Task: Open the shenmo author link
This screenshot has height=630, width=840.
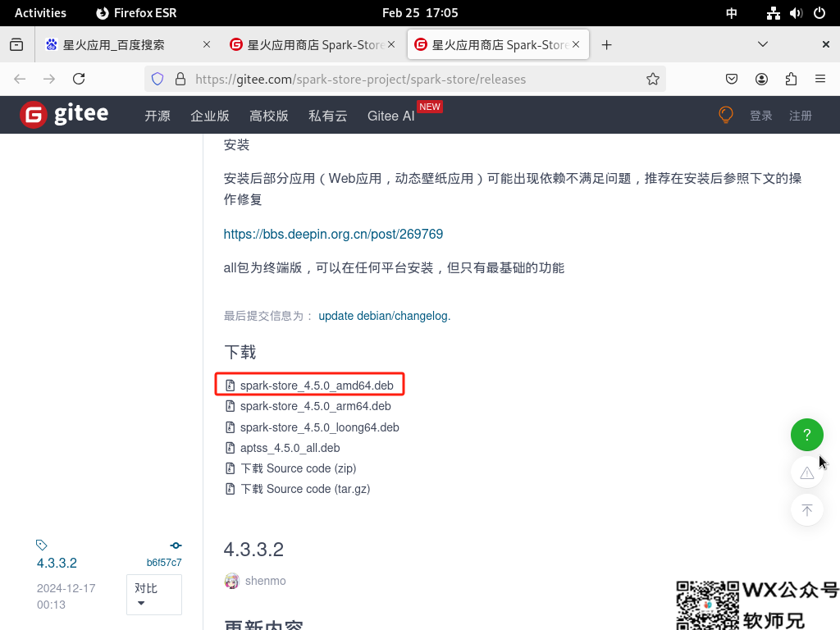Action: pyautogui.click(x=265, y=581)
